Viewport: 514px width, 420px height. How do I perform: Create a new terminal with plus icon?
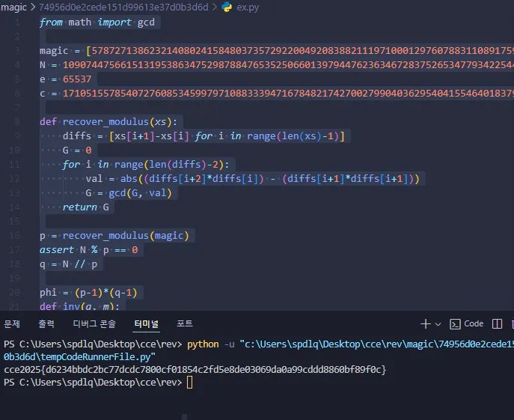point(426,324)
